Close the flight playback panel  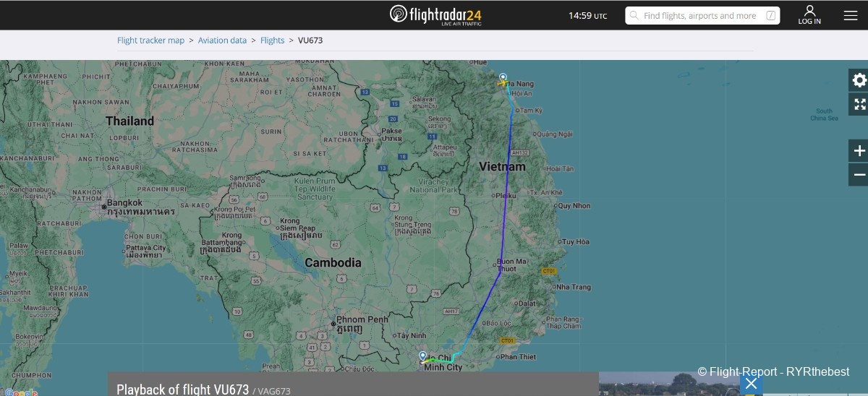tap(751, 384)
